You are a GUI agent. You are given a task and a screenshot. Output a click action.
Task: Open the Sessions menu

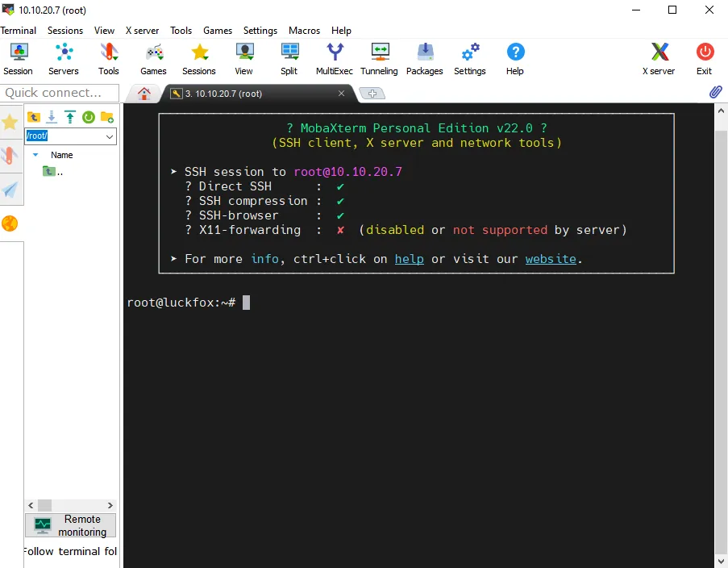point(65,31)
